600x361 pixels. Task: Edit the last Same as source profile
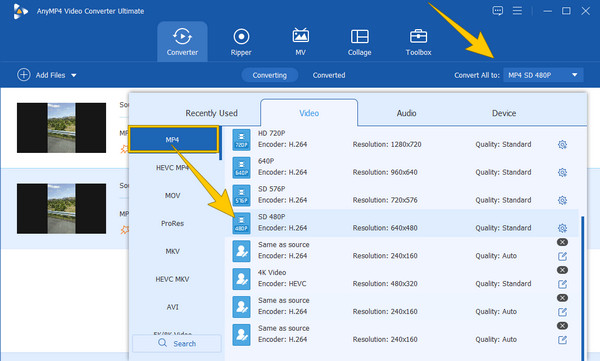[x=562, y=340]
